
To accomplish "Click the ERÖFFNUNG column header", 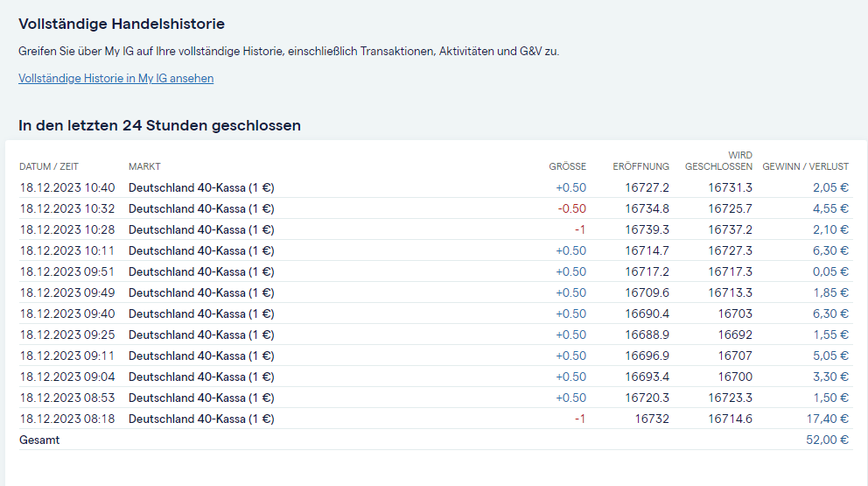I will point(640,166).
